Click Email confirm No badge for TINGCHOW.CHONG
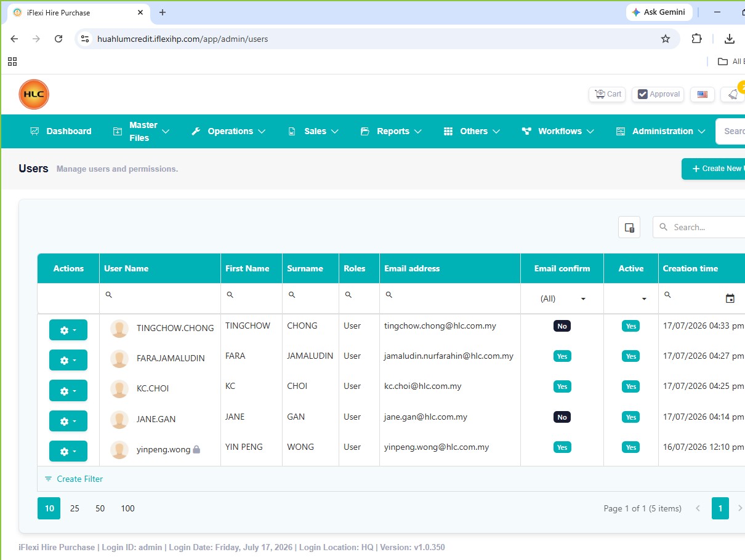The width and height of the screenshot is (745, 560). coord(562,326)
